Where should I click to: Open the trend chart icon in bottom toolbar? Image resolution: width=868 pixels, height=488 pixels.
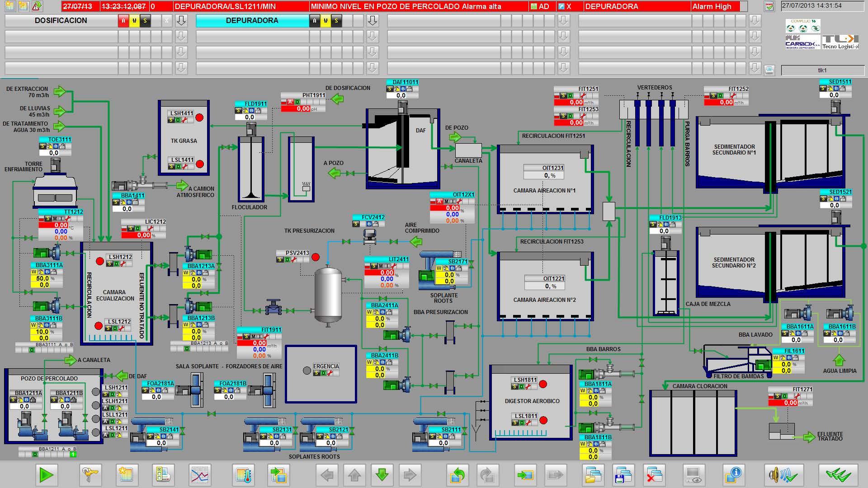[x=199, y=475]
